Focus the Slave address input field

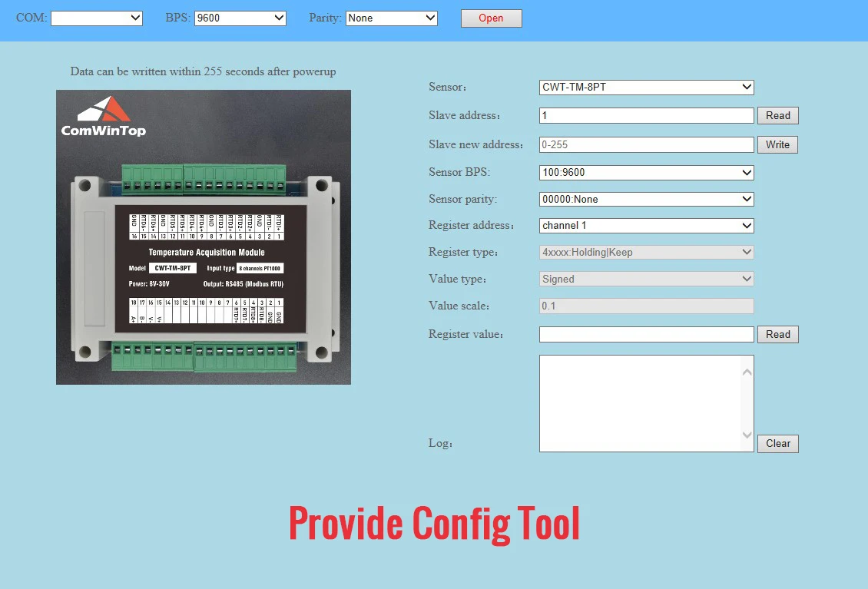tap(647, 115)
